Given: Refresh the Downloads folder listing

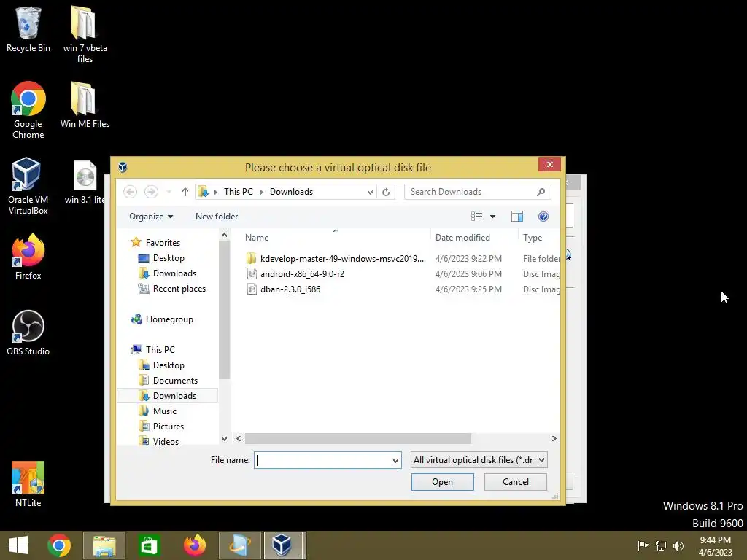Looking at the screenshot, I should [x=386, y=192].
